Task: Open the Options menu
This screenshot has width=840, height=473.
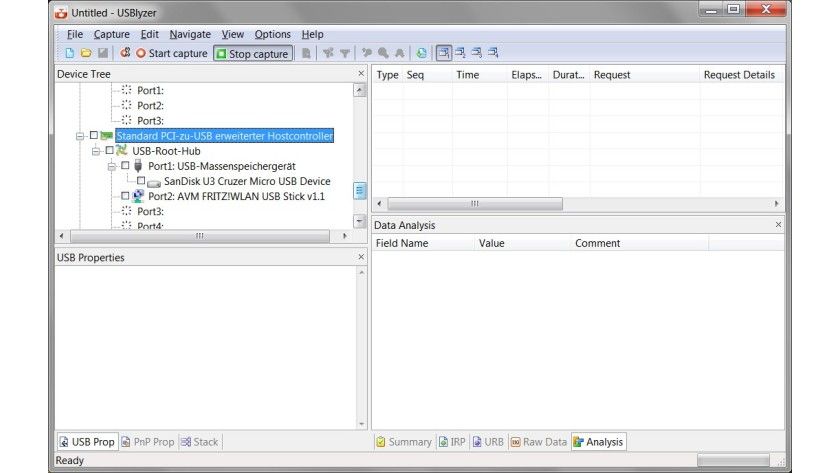Action: 273,34
